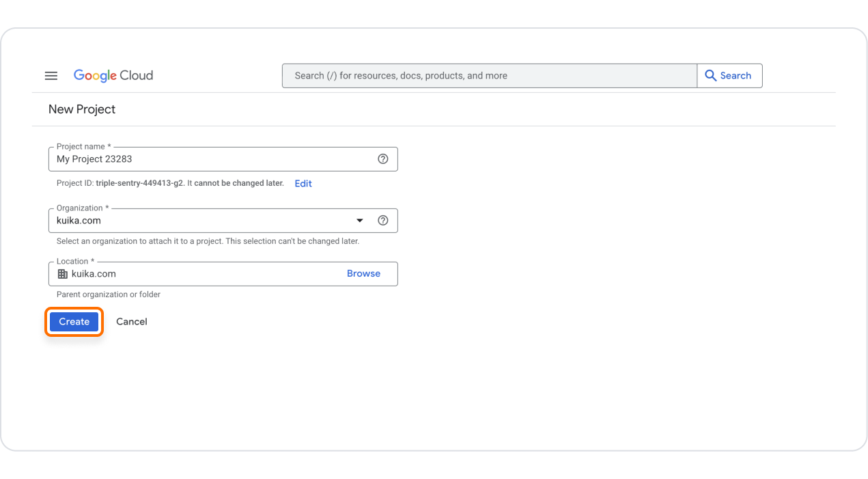Click the organization building icon in Location
Viewport: 868px width, 479px height.
point(63,274)
